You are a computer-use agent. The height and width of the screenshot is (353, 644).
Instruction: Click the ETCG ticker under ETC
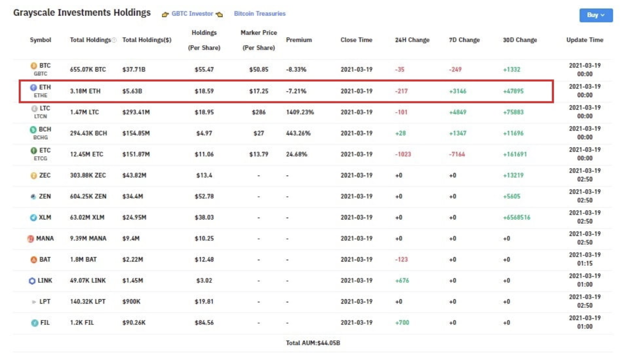click(40, 159)
